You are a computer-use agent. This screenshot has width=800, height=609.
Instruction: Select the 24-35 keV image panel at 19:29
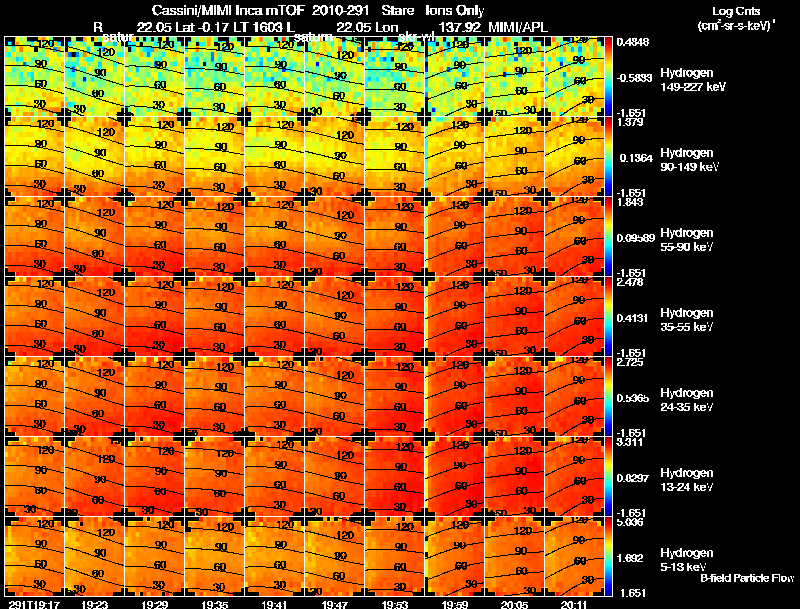[155, 397]
